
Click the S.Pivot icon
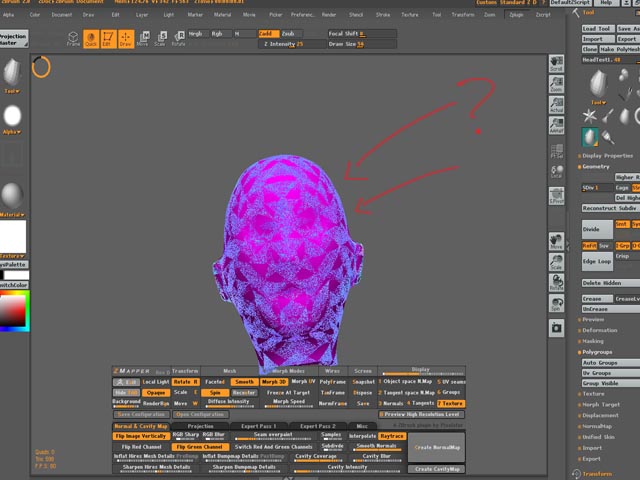(x=556, y=196)
